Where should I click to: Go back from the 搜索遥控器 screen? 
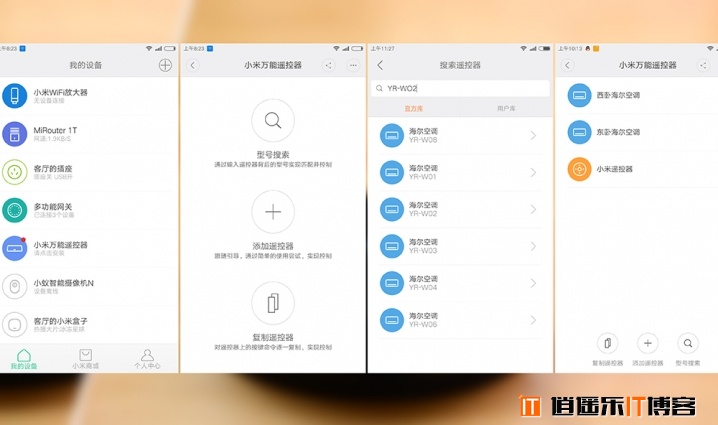pyautogui.click(x=380, y=65)
